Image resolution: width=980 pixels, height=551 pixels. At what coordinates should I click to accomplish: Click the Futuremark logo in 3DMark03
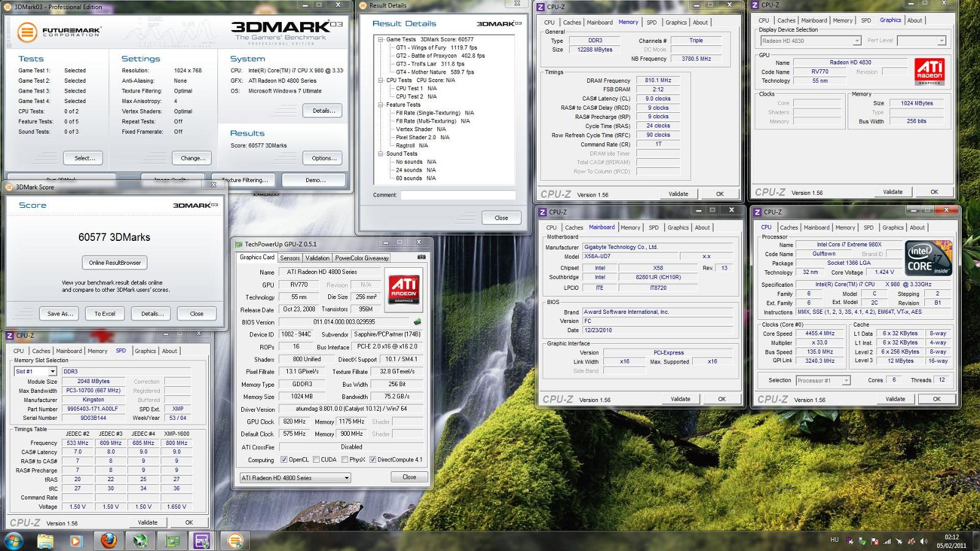pyautogui.click(x=59, y=32)
